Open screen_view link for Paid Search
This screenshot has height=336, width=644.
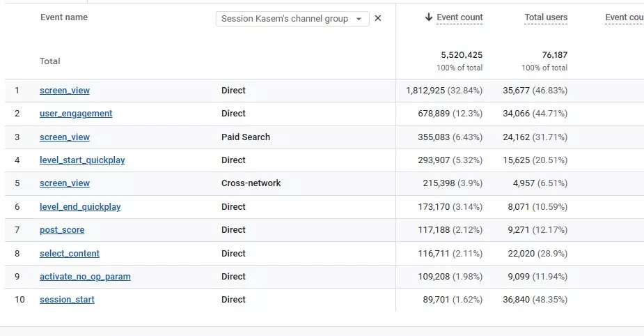click(x=65, y=137)
